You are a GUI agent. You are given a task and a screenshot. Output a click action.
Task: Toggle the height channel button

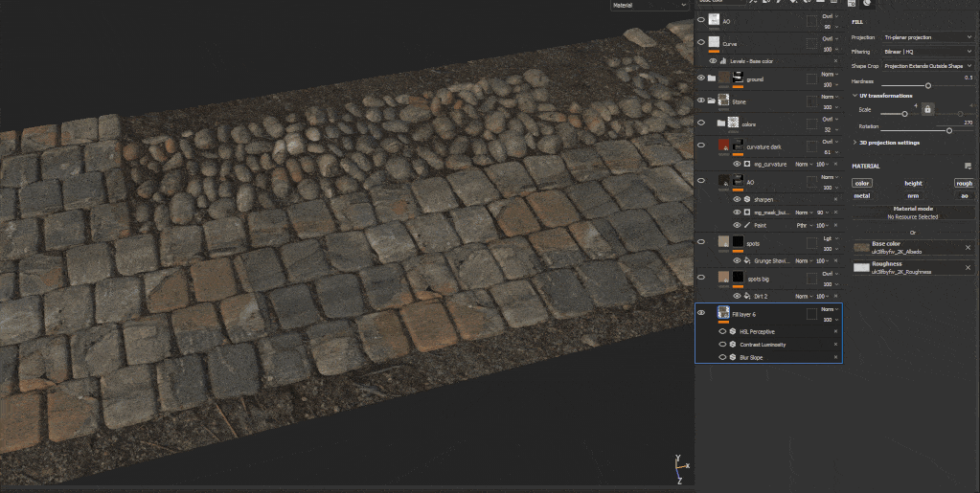pos(913,183)
